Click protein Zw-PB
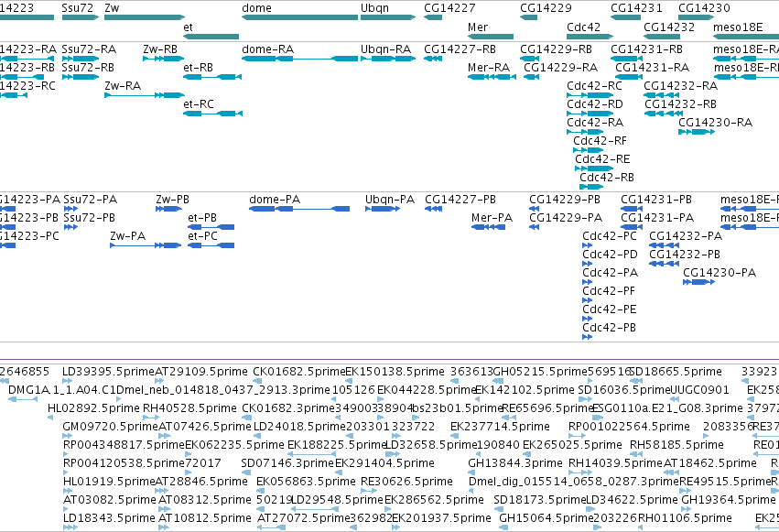The width and height of the screenshot is (779, 532). tap(169, 209)
